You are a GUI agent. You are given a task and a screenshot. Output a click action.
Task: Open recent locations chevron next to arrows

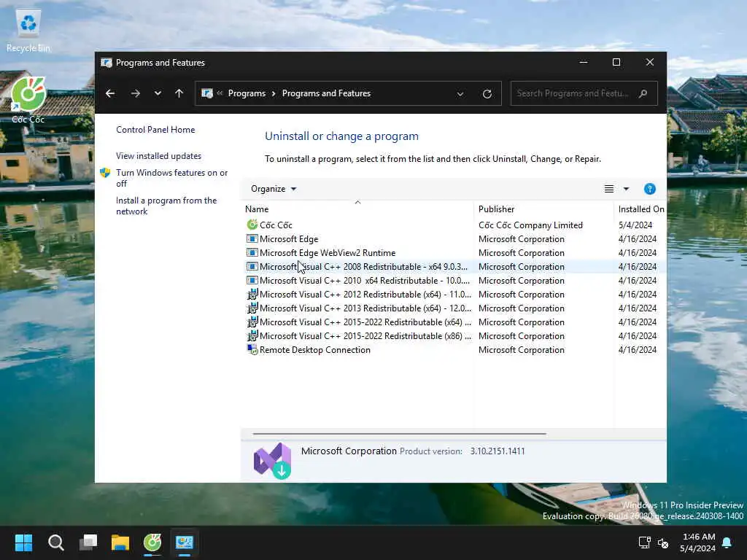point(158,93)
